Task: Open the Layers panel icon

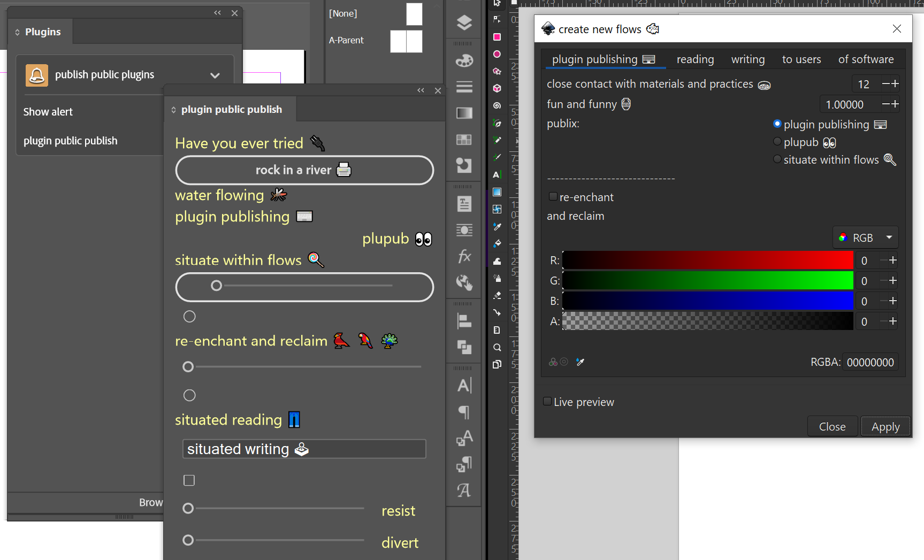Action: [x=464, y=22]
